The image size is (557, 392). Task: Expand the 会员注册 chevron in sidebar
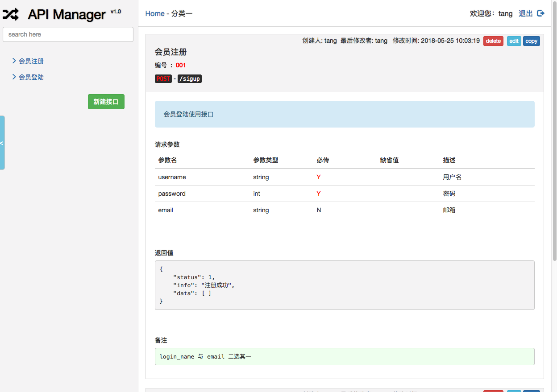click(14, 61)
